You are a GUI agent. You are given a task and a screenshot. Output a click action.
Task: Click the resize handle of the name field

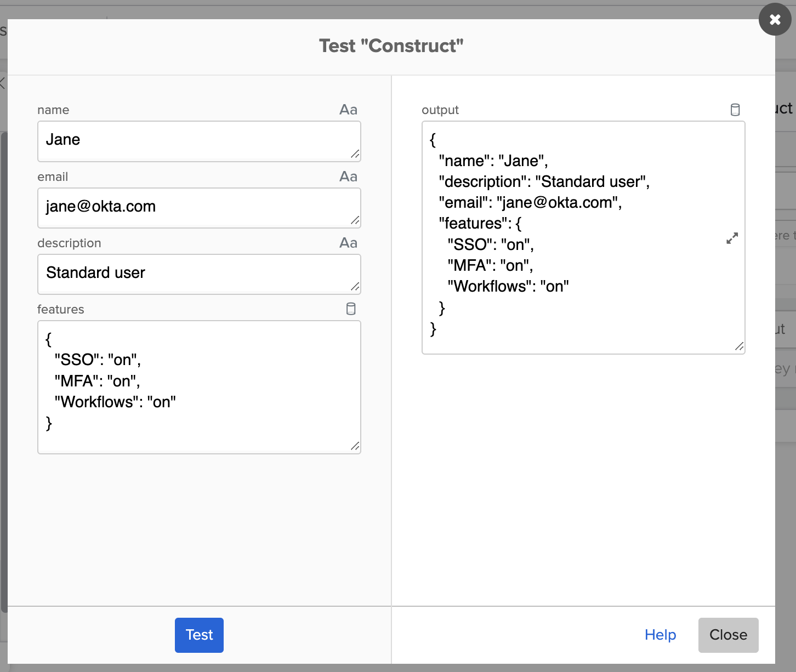pyautogui.click(x=355, y=155)
